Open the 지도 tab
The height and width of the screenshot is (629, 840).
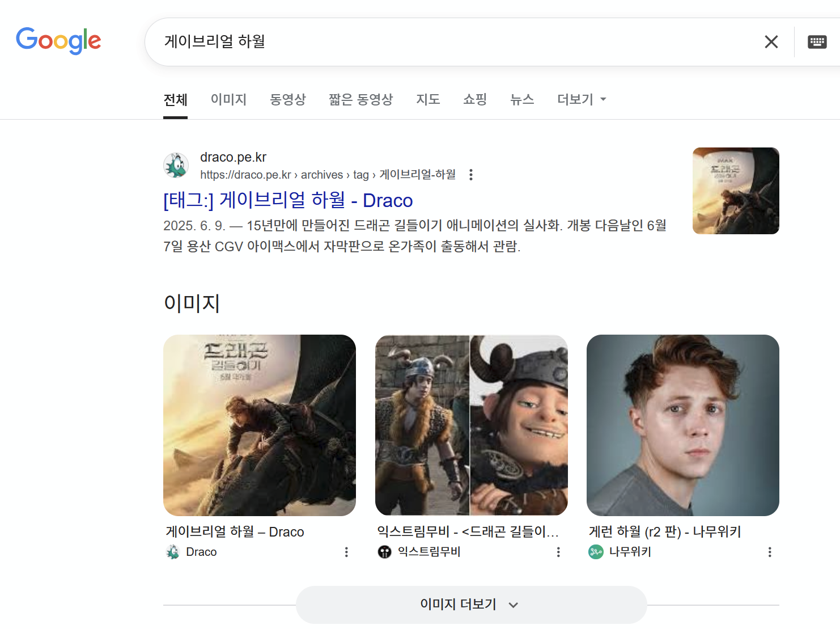[x=428, y=100]
